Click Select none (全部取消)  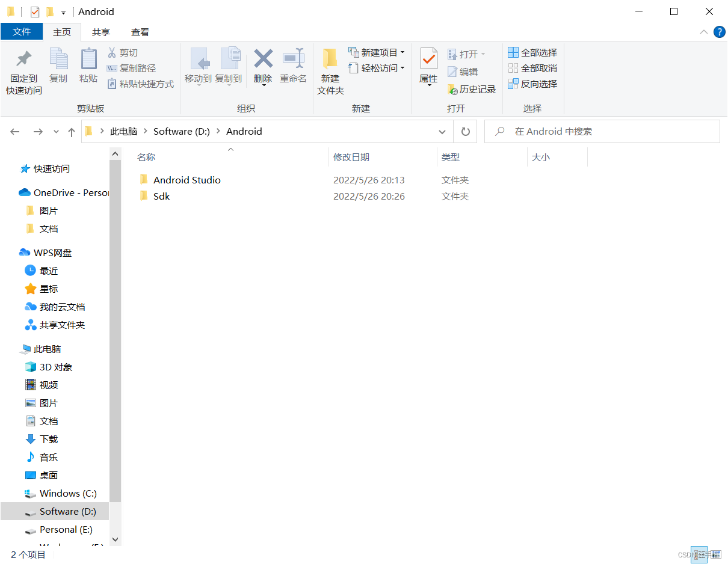tap(532, 69)
